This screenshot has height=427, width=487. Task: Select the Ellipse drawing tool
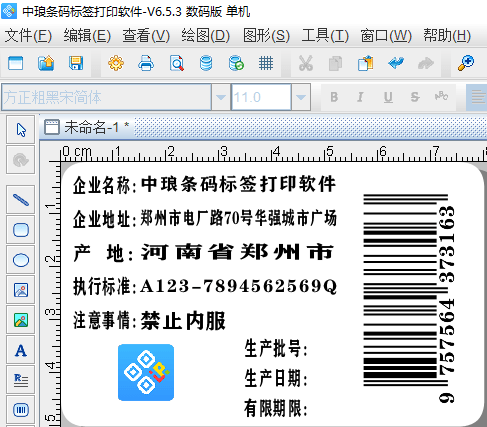point(21,260)
